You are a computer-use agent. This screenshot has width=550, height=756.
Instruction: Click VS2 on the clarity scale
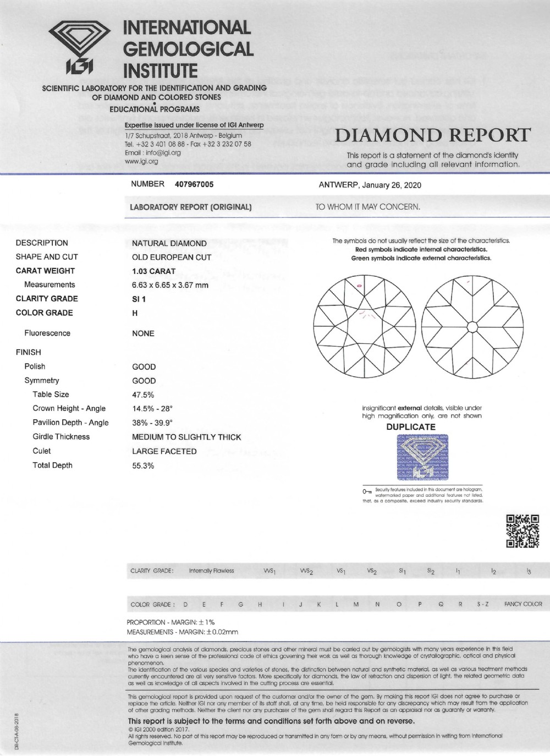click(372, 572)
